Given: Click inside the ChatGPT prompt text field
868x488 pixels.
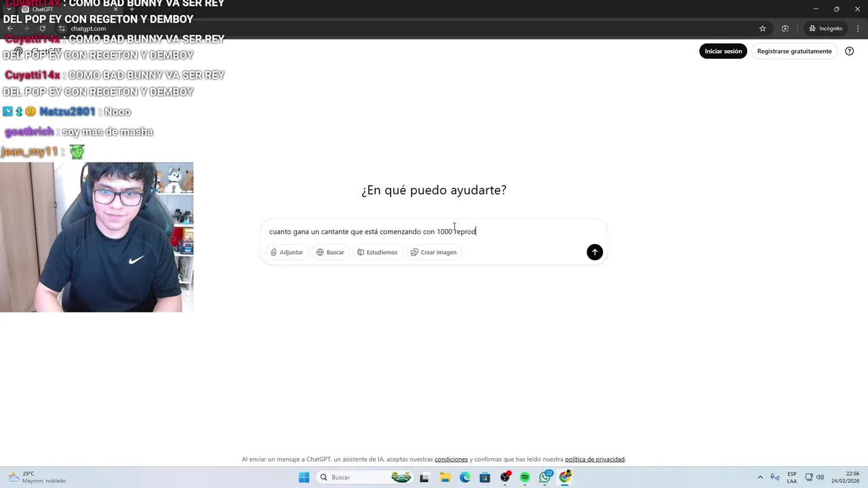Looking at the screenshot, I should 434,231.
